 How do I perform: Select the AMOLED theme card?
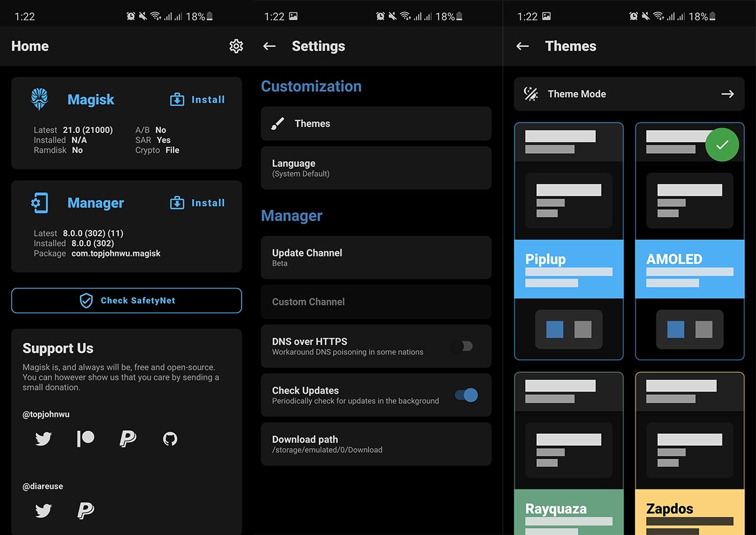(x=690, y=241)
